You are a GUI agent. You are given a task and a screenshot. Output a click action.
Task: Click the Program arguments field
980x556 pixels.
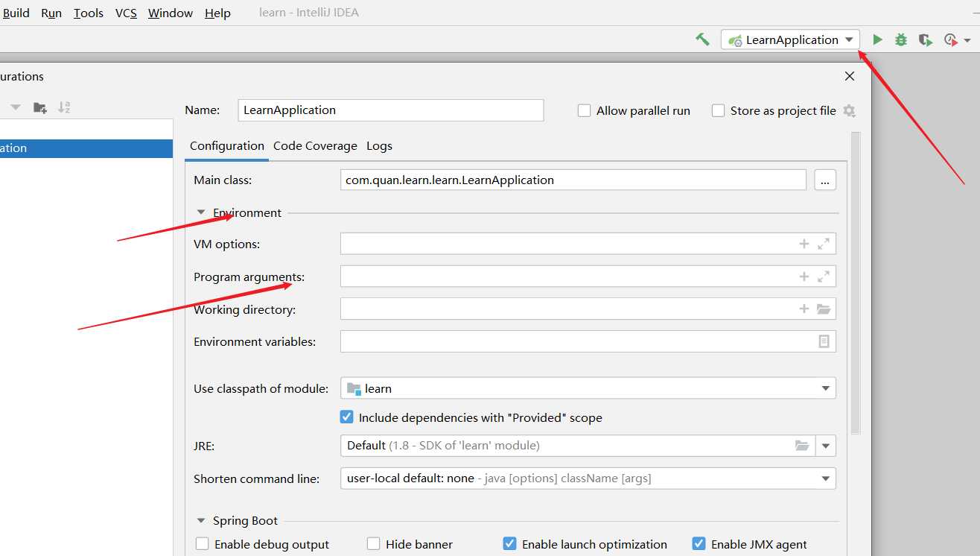[x=588, y=277]
